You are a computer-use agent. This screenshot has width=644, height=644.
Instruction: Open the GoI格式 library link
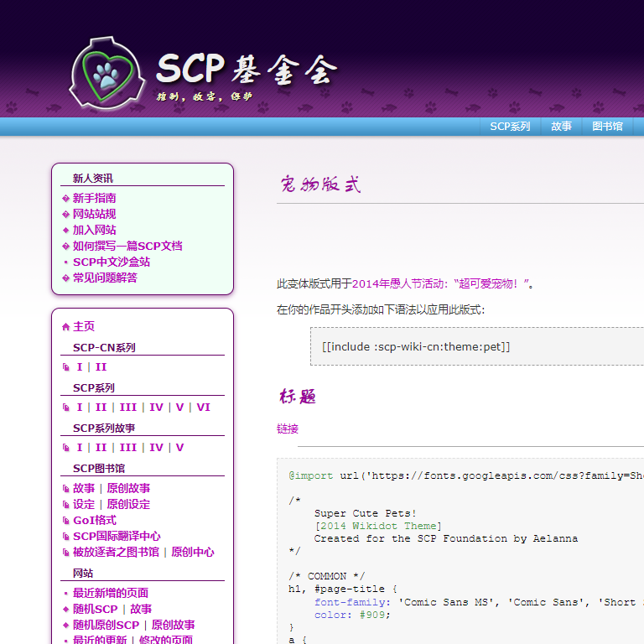pyautogui.click(x=94, y=521)
